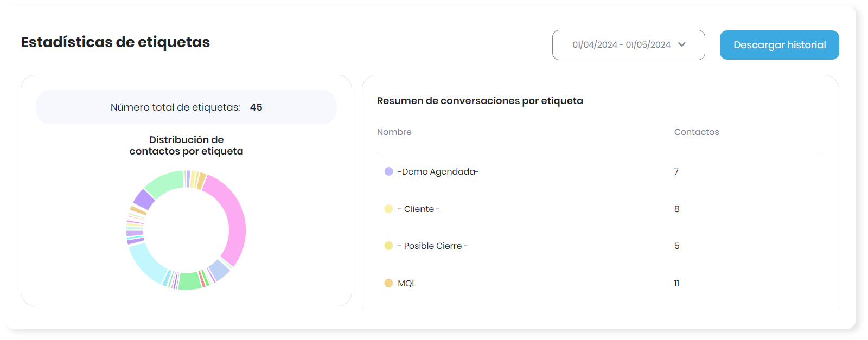Open the date range dropdown

click(x=628, y=45)
